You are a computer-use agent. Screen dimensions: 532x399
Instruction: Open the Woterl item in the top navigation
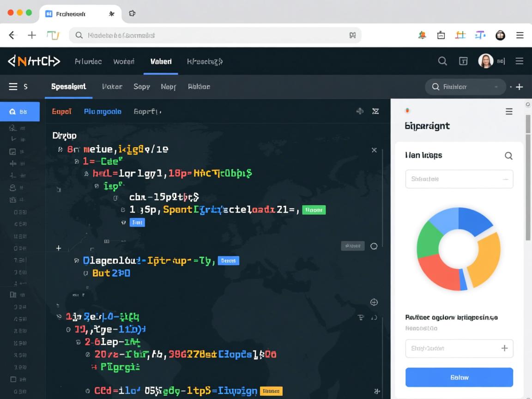124,61
